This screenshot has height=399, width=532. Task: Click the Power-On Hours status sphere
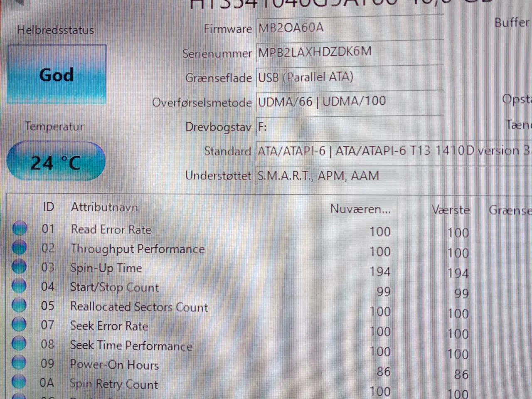coord(19,363)
